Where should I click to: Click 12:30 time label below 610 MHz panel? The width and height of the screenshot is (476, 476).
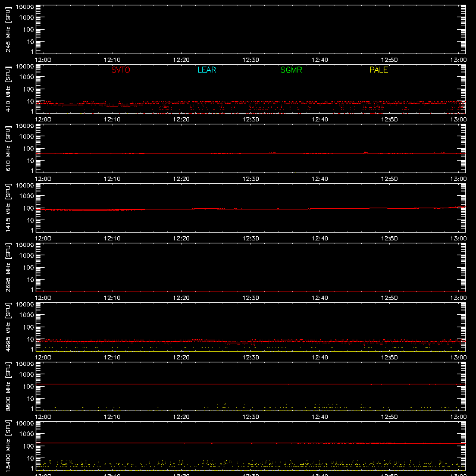[250, 179]
